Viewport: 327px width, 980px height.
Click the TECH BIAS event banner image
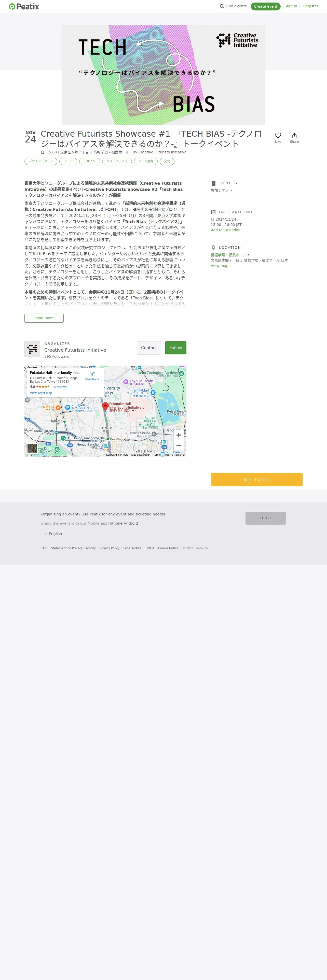tap(163, 75)
